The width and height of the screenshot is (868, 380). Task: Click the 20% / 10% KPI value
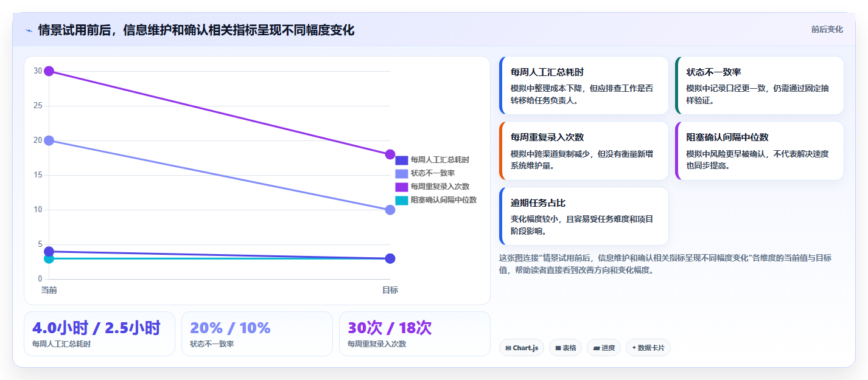230,328
